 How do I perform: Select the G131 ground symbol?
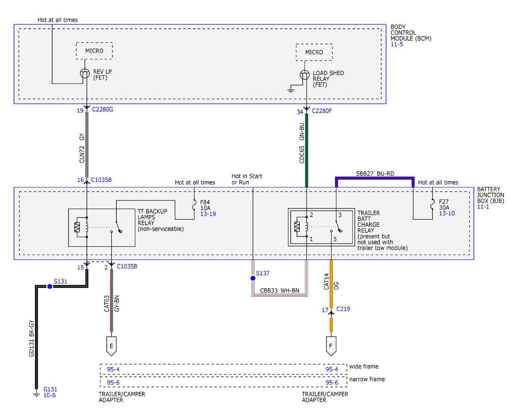(36, 393)
